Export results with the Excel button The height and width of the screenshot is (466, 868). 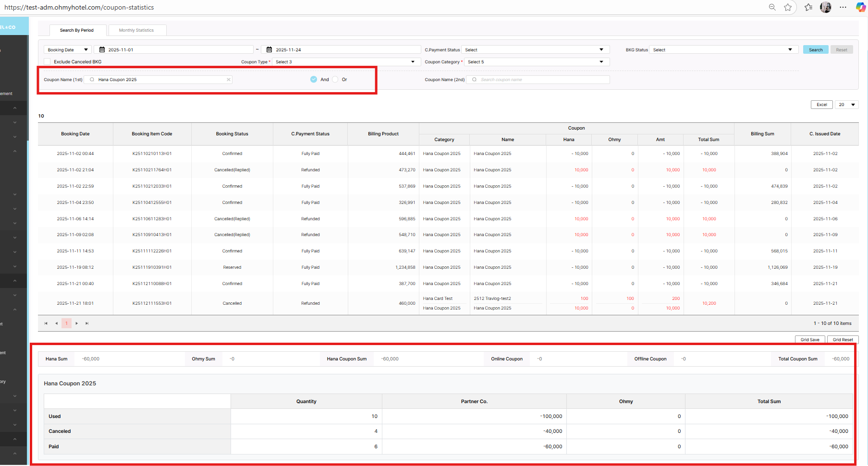[821, 105]
